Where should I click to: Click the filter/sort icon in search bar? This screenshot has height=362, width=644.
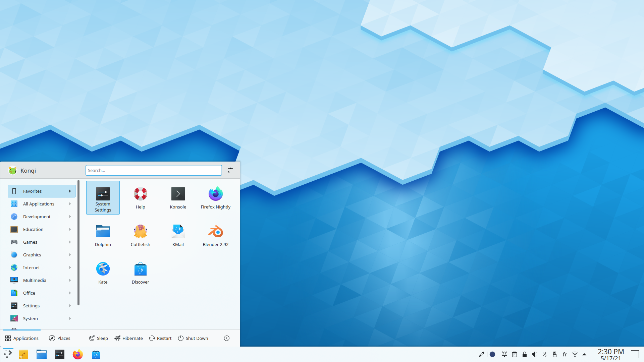pyautogui.click(x=230, y=170)
